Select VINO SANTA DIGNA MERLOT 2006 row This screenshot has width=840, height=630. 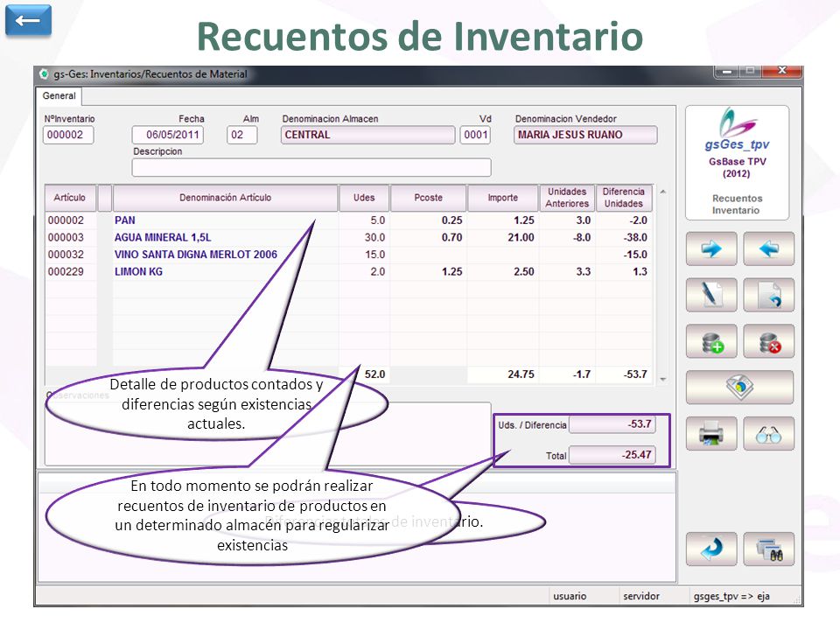[348, 255]
